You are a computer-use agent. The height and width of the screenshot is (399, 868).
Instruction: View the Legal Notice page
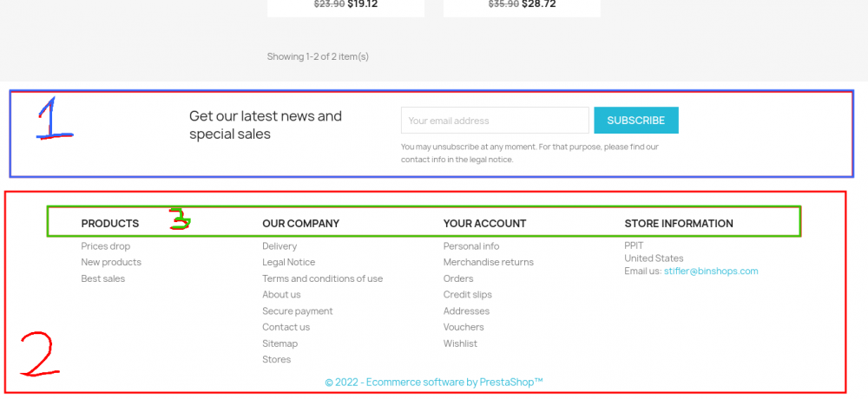[x=289, y=262]
